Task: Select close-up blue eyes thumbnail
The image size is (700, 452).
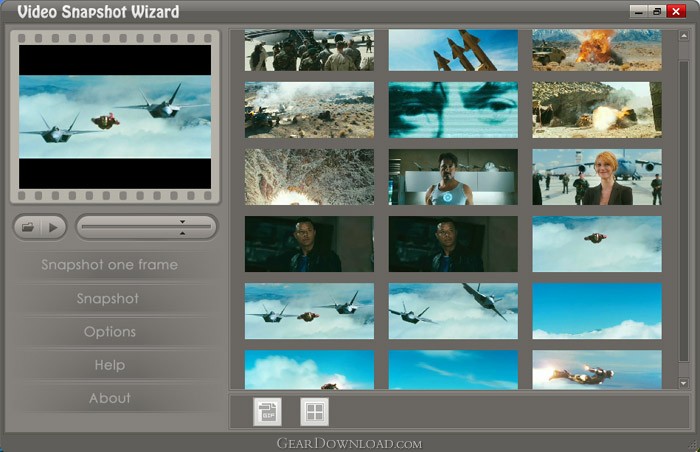Action: point(453,110)
